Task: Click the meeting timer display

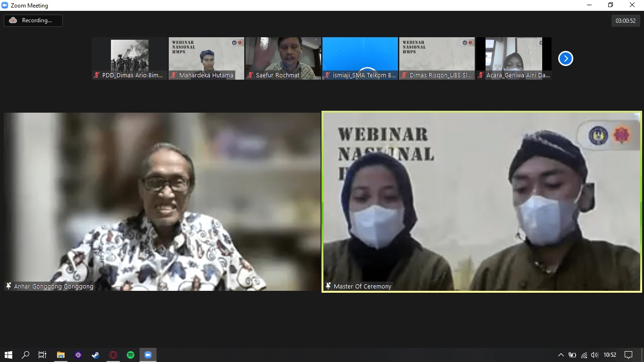Action: [x=626, y=21]
